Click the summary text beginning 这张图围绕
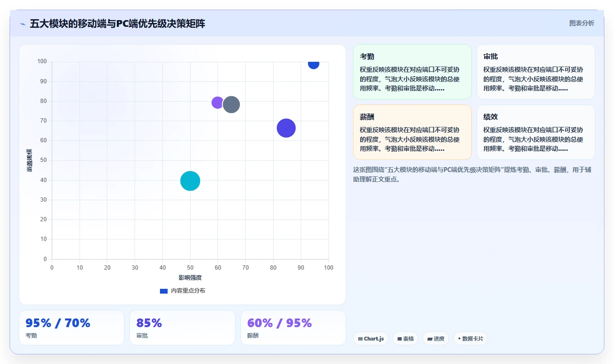The image size is (614, 364). click(473, 174)
